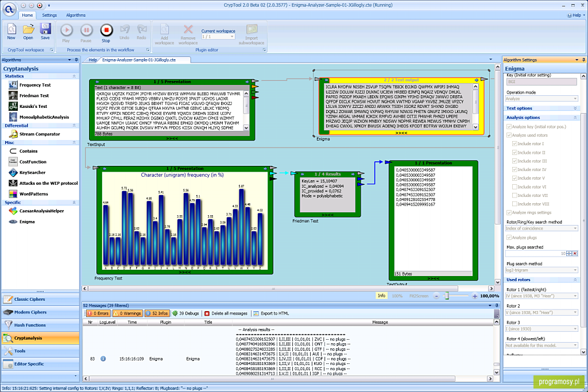Toggle Analyze key (initial rotor pos.) checkbox
This screenshot has width=588, height=392.
(x=509, y=127)
